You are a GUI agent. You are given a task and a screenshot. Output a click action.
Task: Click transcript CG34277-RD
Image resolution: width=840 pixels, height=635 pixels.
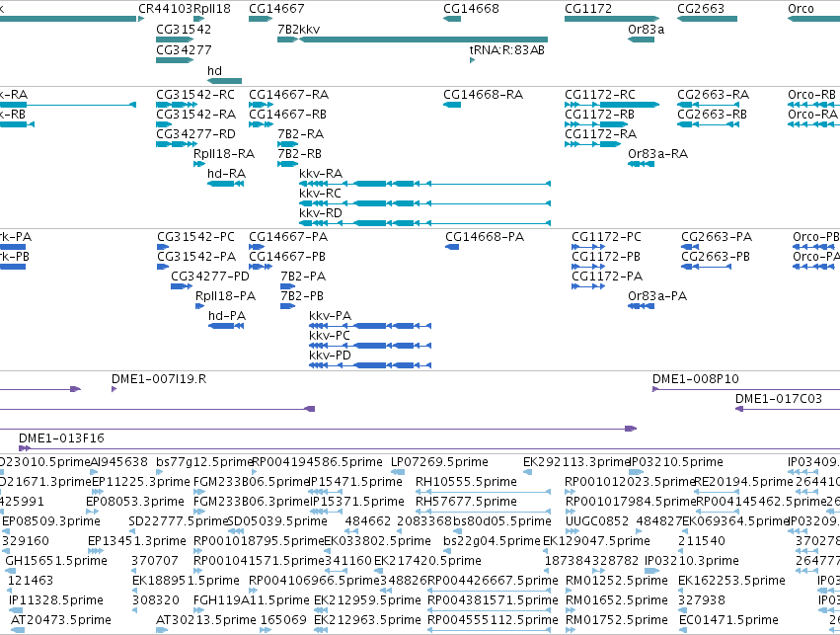[179, 144]
